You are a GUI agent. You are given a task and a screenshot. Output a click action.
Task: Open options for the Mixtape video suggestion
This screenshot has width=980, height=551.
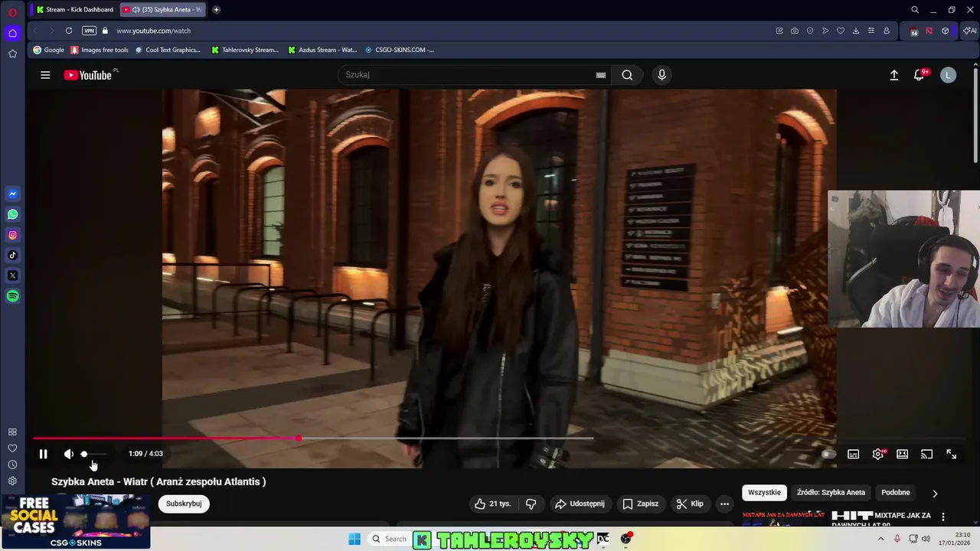pyautogui.click(x=943, y=517)
